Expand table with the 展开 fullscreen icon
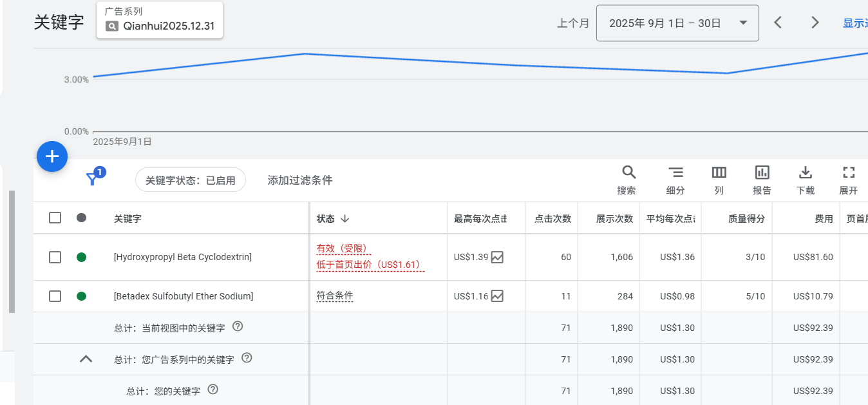Viewport: 868px width, 405px height. pyautogui.click(x=849, y=173)
